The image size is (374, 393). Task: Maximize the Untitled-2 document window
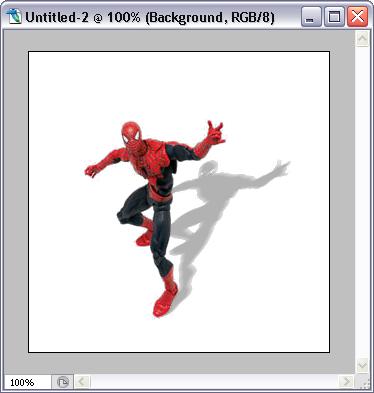coord(334,17)
